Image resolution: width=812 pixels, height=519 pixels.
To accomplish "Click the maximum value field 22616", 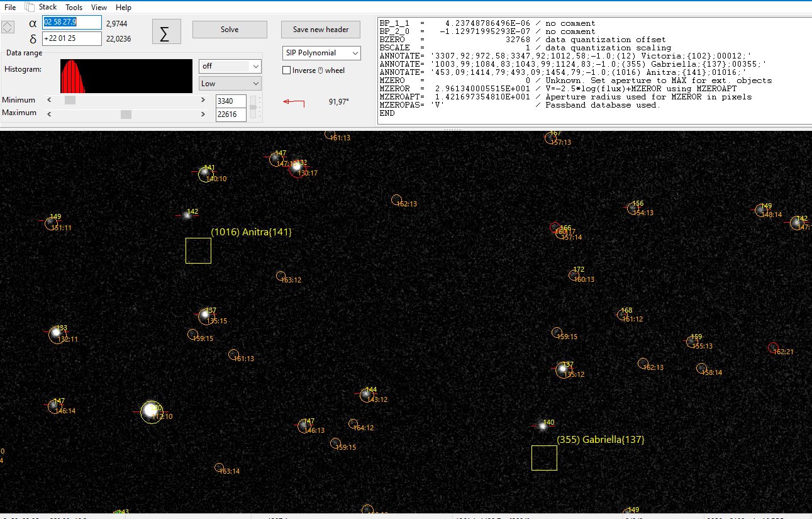I will click(x=230, y=114).
